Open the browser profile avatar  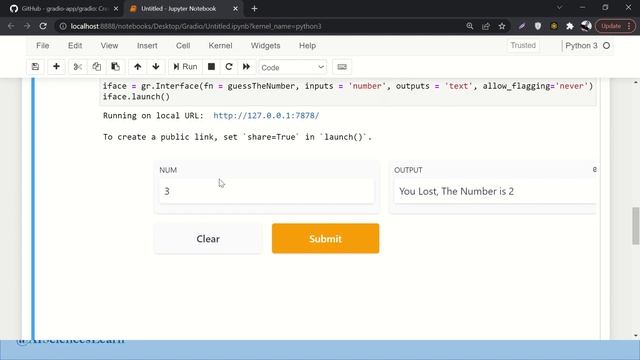(586, 26)
